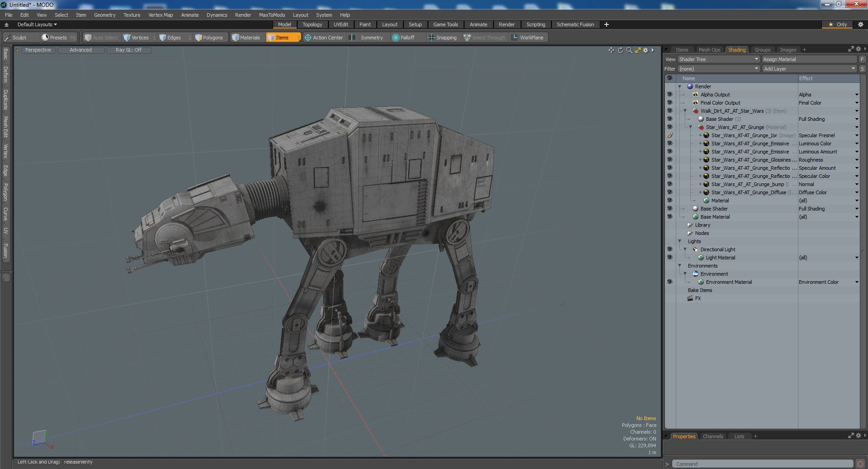Switch to Materials selection mode
Image resolution: width=868 pixels, height=469 pixels.
coord(246,38)
